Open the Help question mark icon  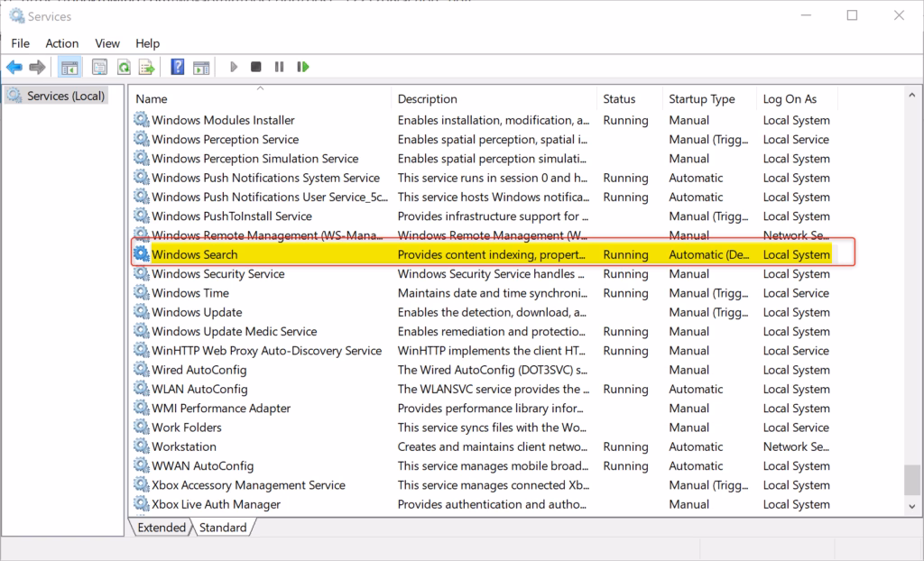pos(178,67)
